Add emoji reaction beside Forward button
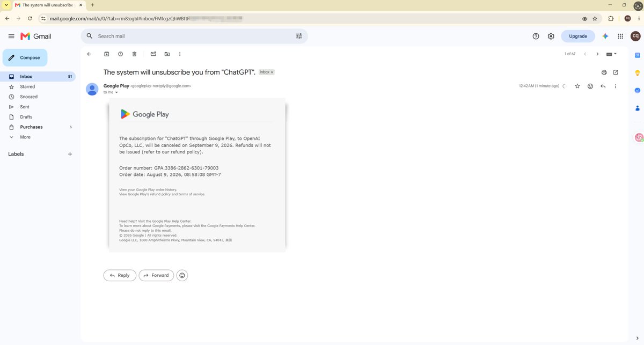 coord(182,275)
